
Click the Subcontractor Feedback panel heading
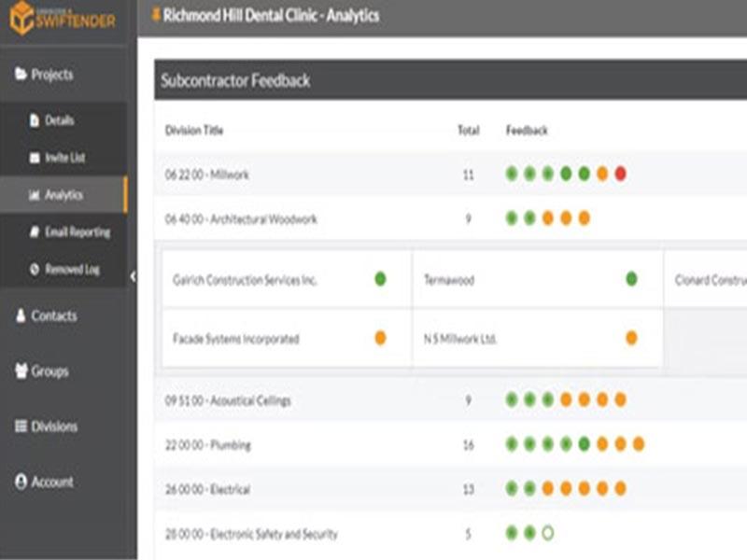pyautogui.click(x=235, y=80)
